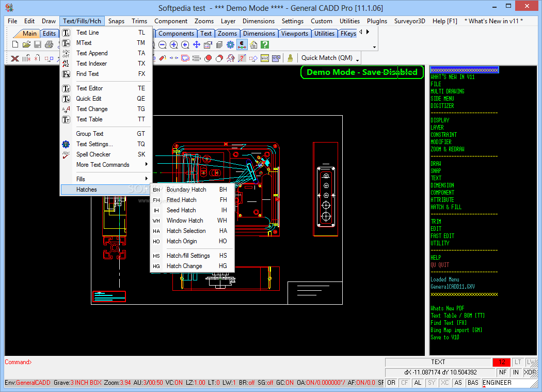Toggle the SY status button

432,383
